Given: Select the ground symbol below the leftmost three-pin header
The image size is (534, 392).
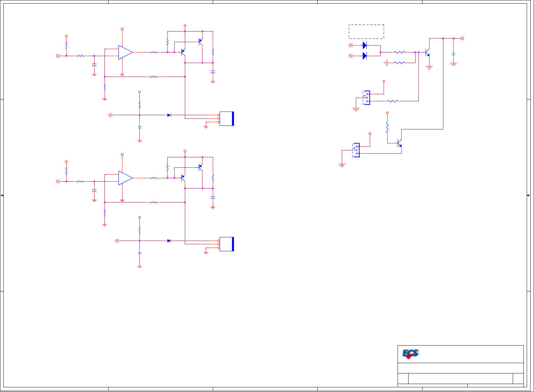Looking at the screenshot, I should (342, 165).
